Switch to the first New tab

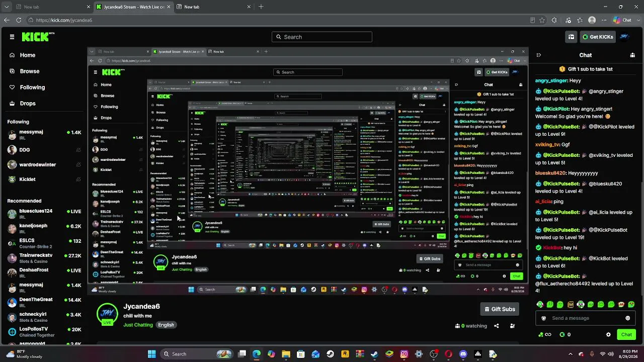point(52,7)
